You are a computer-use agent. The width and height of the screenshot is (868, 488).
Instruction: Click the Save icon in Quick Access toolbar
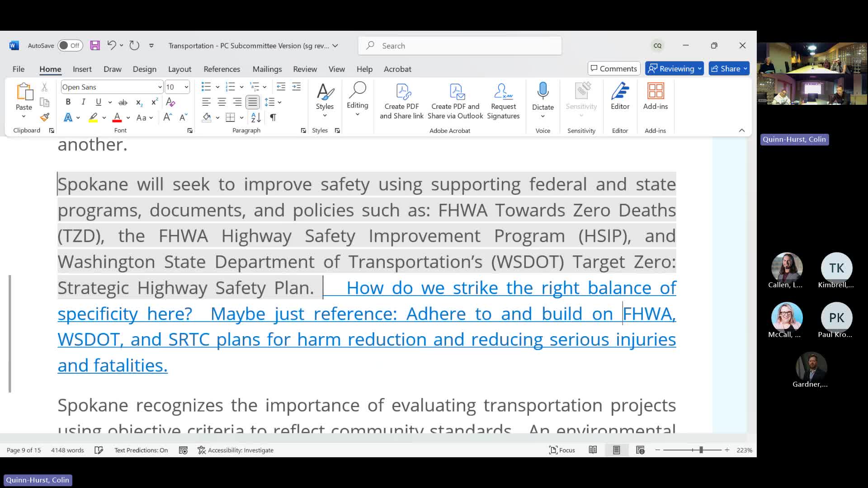pos(94,45)
